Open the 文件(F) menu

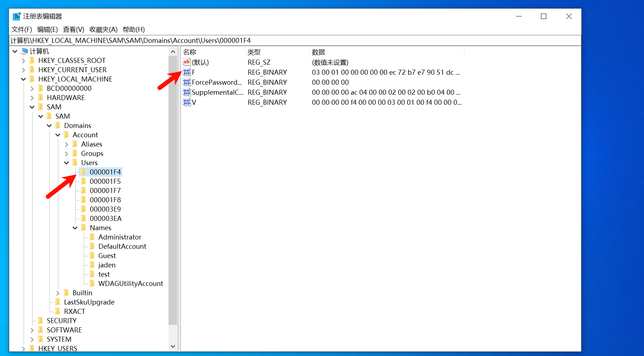(x=21, y=29)
